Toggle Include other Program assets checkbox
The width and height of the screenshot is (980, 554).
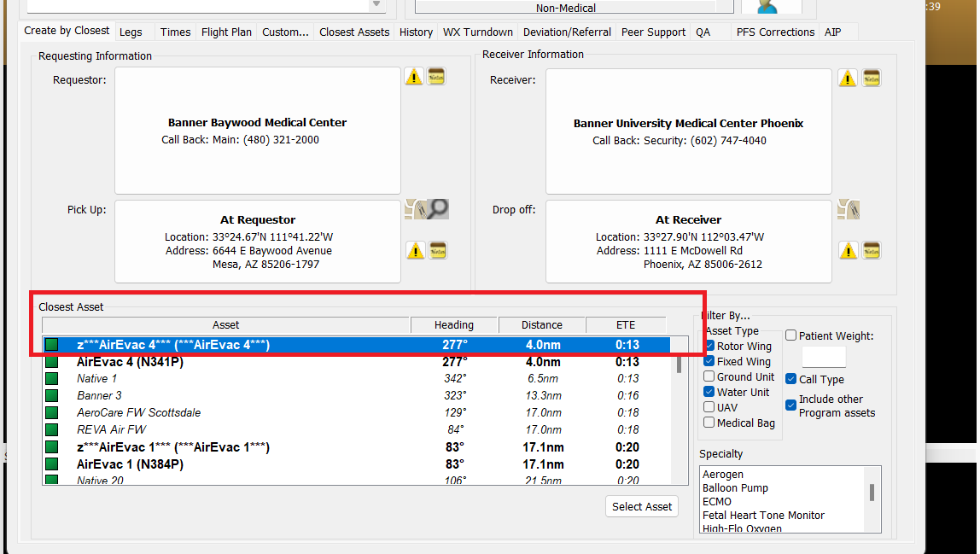pos(791,406)
